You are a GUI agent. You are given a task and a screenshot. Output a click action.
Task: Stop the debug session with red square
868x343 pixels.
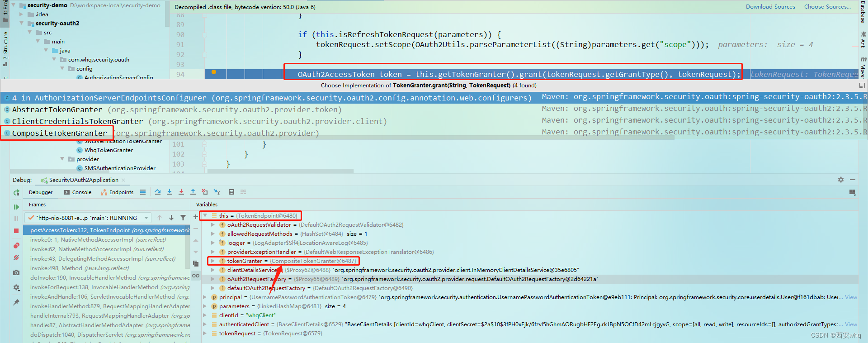coord(16,231)
